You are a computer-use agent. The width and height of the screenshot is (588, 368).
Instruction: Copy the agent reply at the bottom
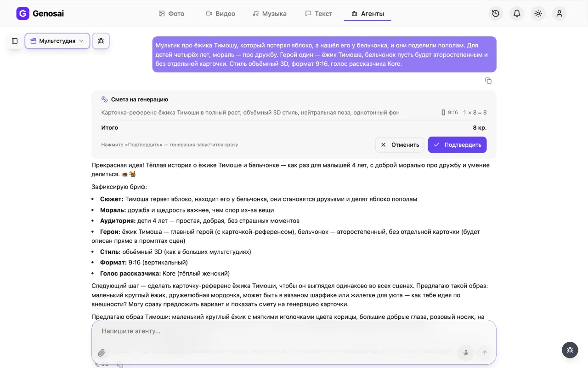(x=120, y=365)
